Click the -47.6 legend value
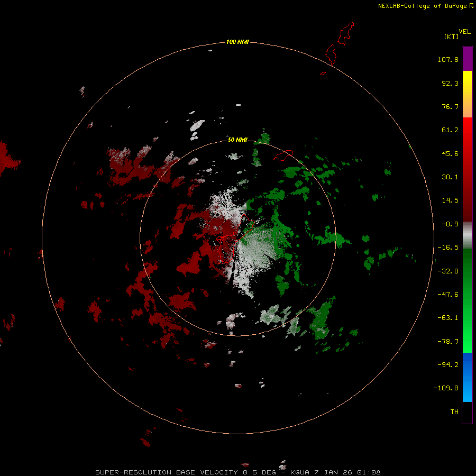The image size is (476, 476). [448, 295]
